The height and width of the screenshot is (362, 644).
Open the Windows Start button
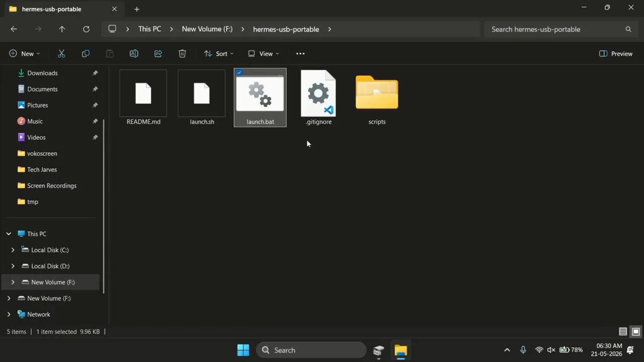(x=243, y=350)
